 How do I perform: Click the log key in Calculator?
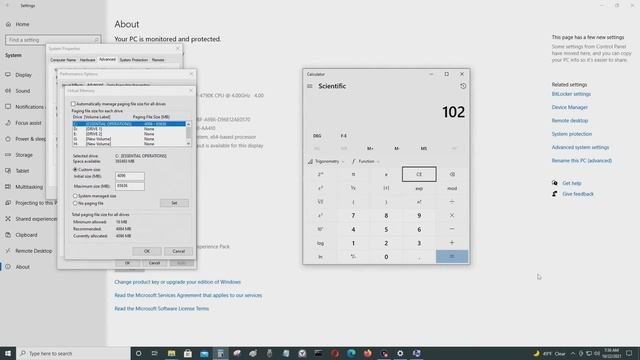tap(320, 243)
